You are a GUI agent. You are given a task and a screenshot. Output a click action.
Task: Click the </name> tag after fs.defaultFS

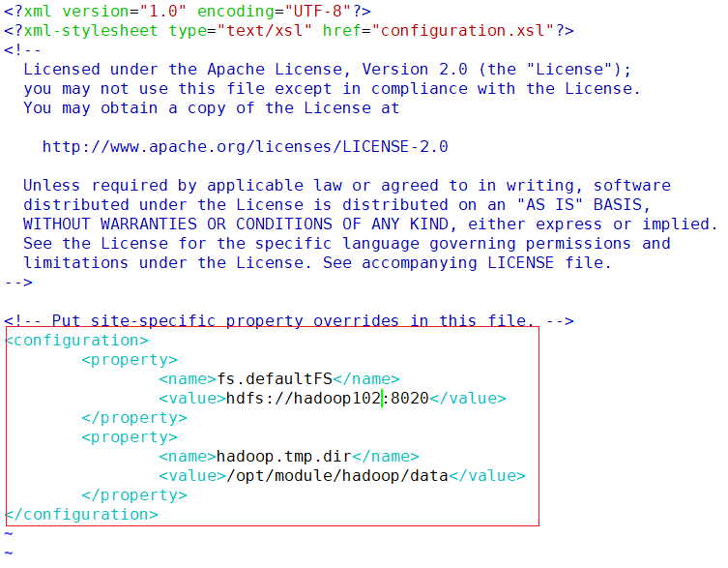(x=366, y=378)
